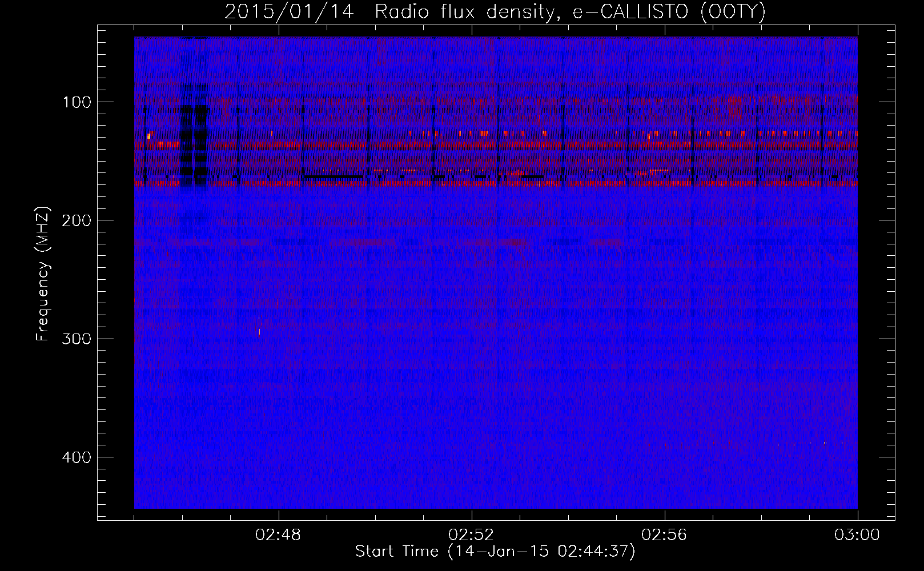Click the "Frequency (MHZ)" axis label
This screenshot has height=571, width=924.
pos(43,274)
